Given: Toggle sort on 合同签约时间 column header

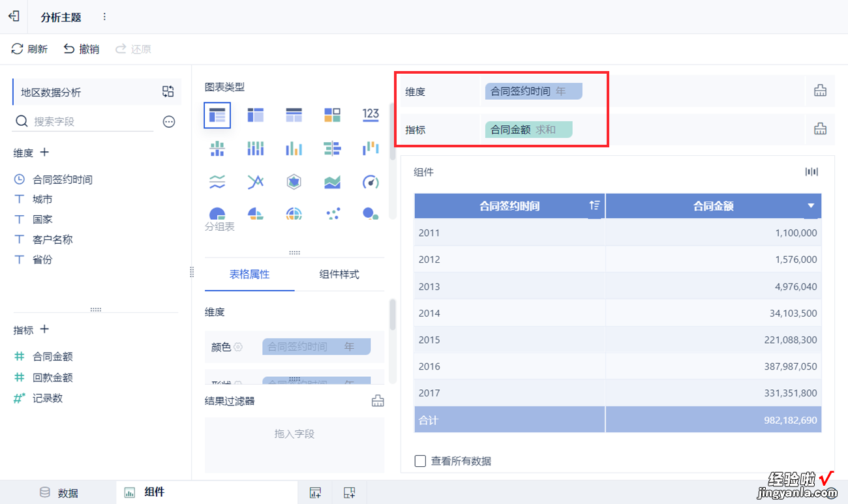Looking at the screenshot, I should coord(594,205).
